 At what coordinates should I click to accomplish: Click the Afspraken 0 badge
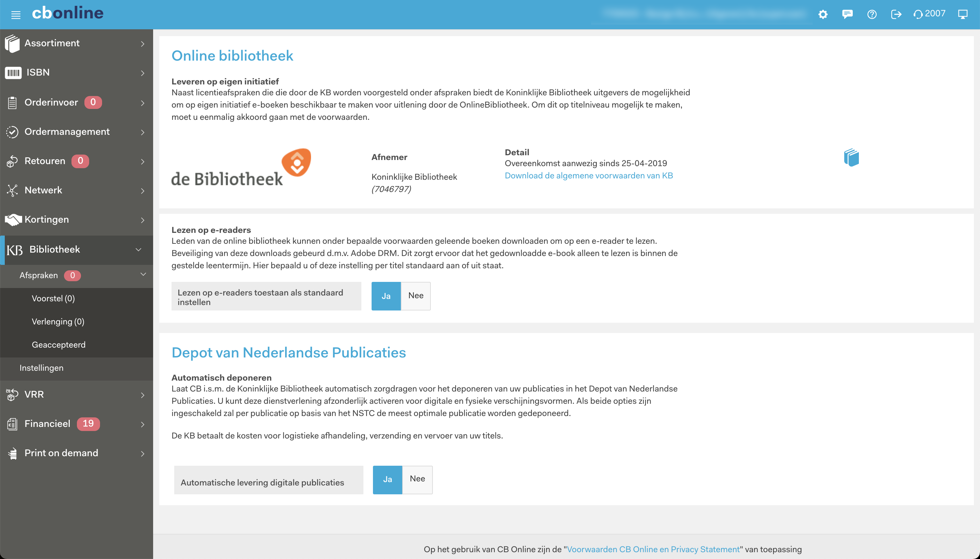72,276
